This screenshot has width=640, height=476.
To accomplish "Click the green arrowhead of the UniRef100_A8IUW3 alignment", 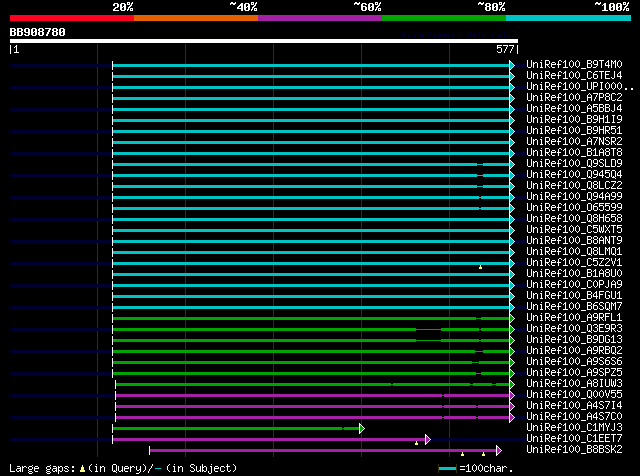I will (x=512, y=385).
